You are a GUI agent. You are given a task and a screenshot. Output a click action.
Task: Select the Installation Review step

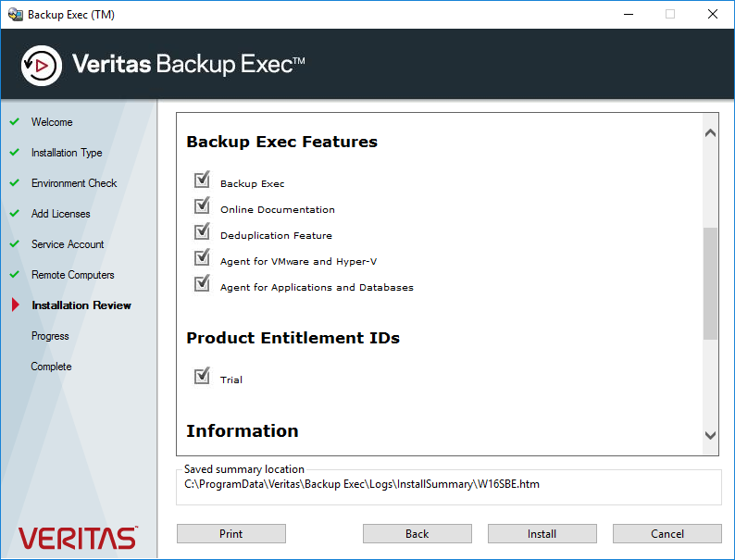81,305
